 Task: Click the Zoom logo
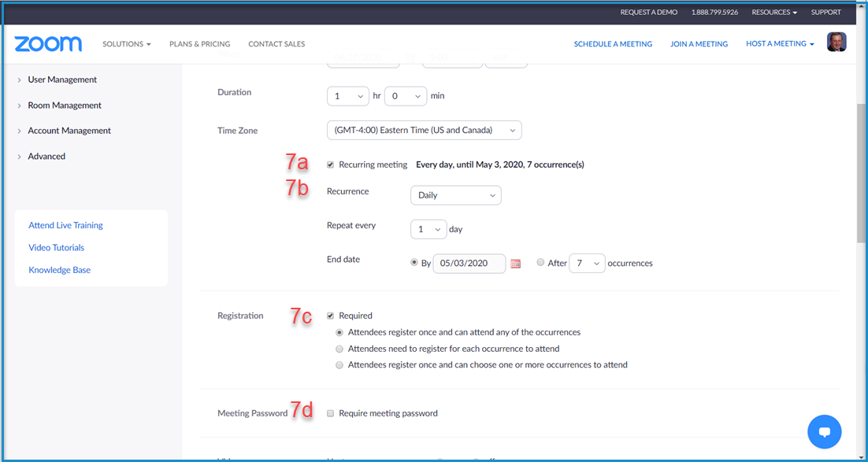(x=48, y=44)
